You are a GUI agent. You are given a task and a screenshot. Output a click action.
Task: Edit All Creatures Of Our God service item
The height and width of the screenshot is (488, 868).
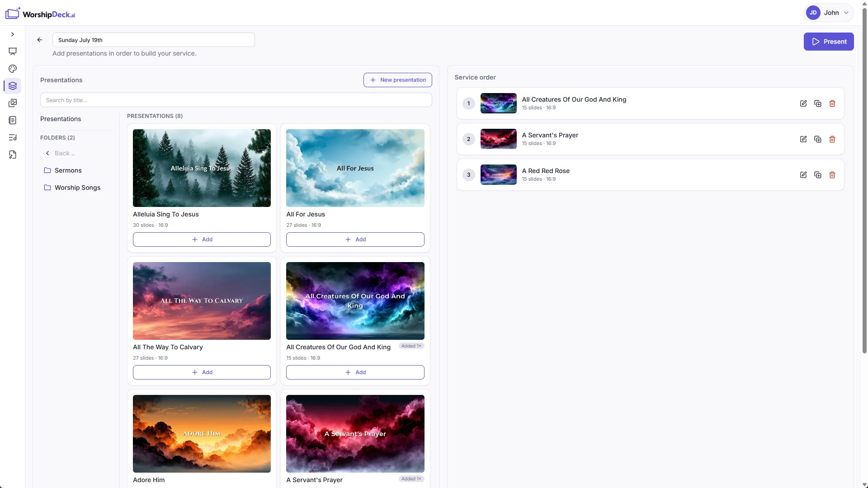(x=803, y=103)
